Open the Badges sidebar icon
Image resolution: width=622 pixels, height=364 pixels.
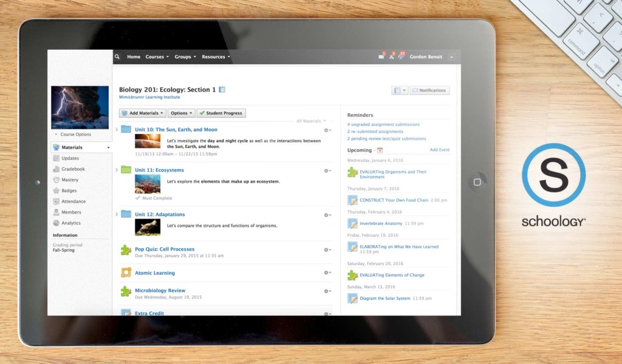55,190
